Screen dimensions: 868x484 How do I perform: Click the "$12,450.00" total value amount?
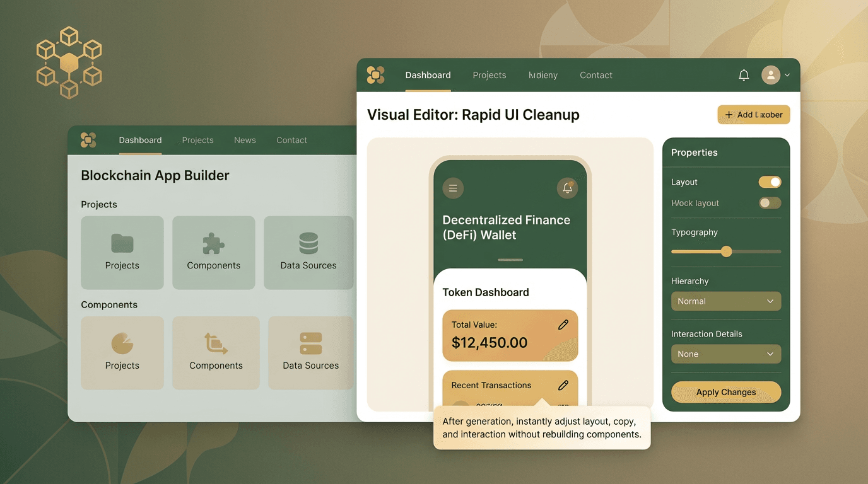point(490,343)
